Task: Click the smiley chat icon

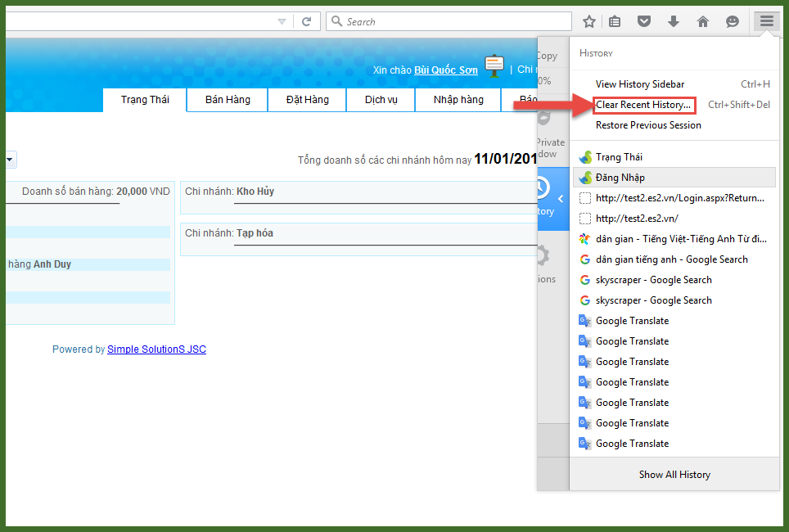Action: (x=733, y=22)
